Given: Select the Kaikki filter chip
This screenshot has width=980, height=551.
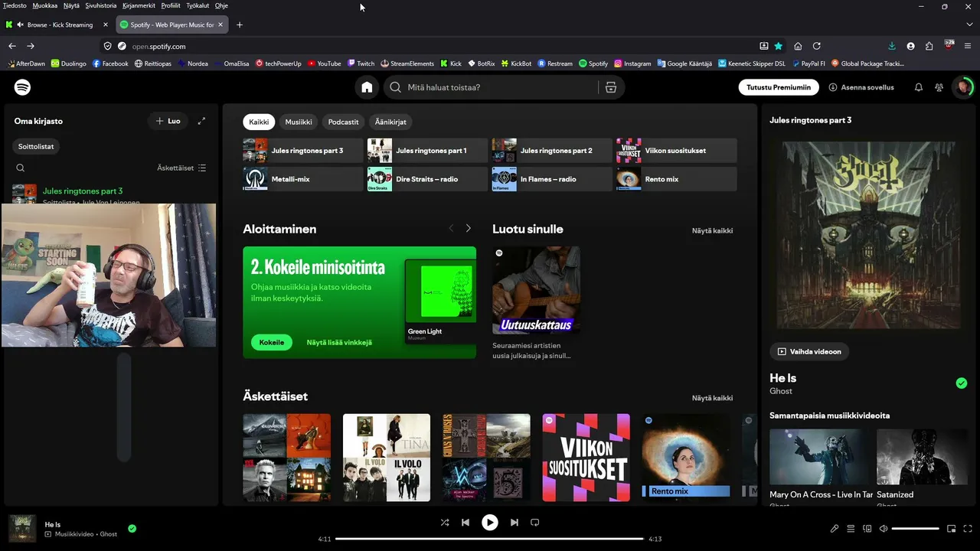Looking at the screenshot, I should pos(259,122).
